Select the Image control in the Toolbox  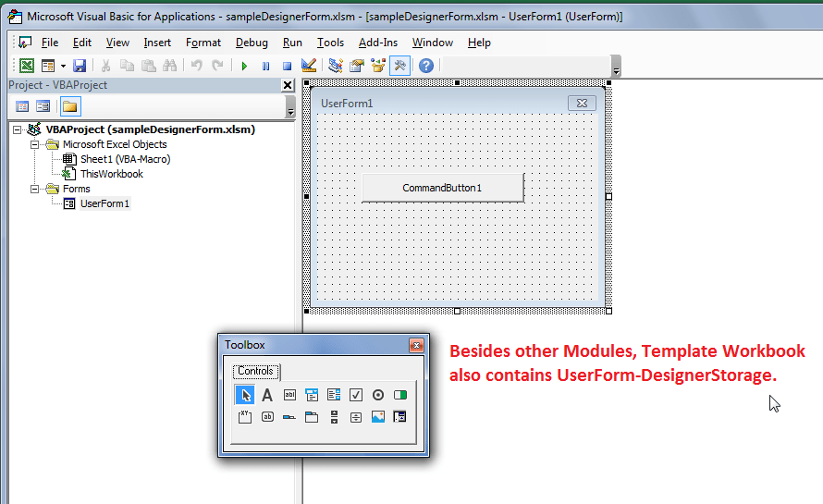click(378, 417)
